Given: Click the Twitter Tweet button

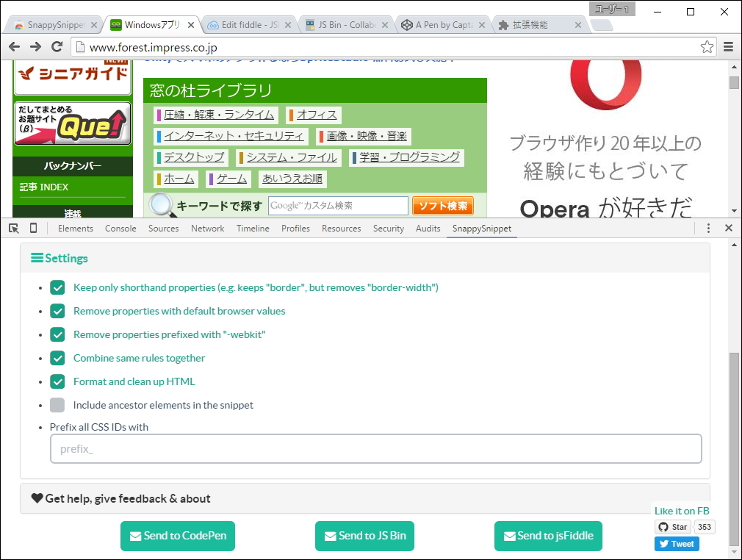Looking at the screenshot, I should point(677,544).
